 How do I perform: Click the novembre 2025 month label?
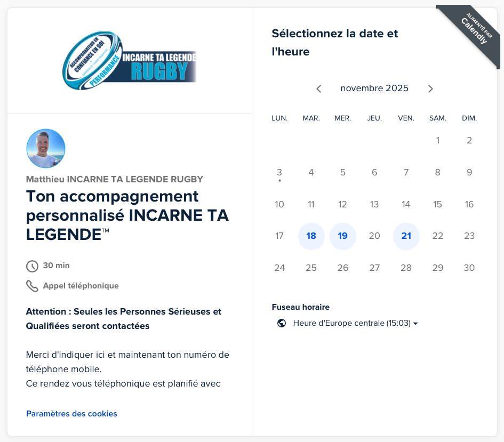pos(374,89)
